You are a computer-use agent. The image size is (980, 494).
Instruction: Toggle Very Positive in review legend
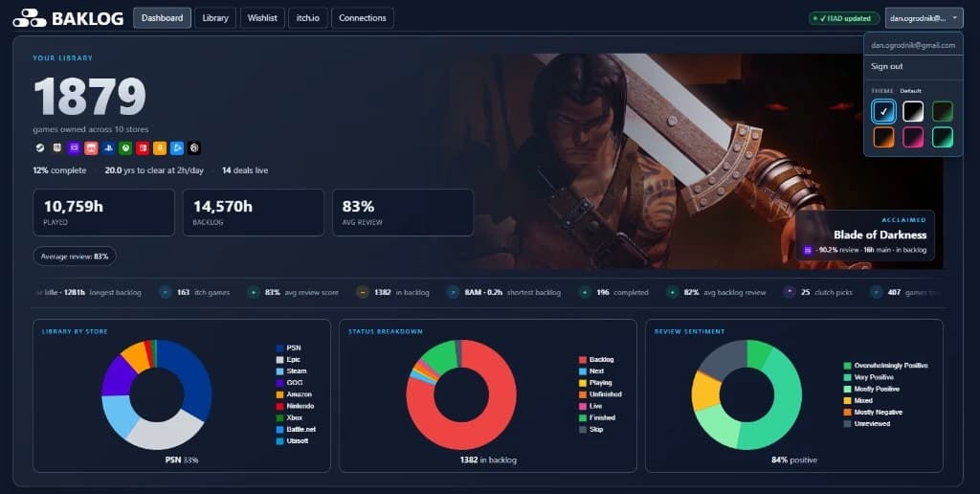(869, 377)
